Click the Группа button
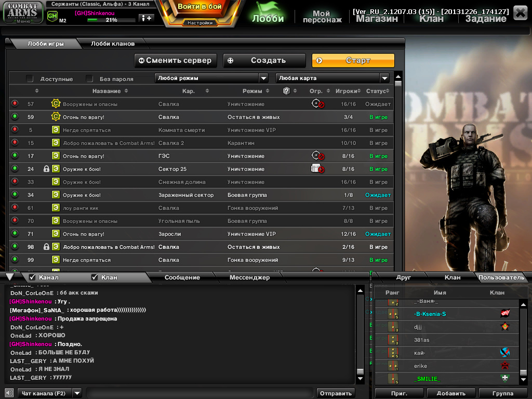This screenshot has width=532, height=399. point(503,393)
